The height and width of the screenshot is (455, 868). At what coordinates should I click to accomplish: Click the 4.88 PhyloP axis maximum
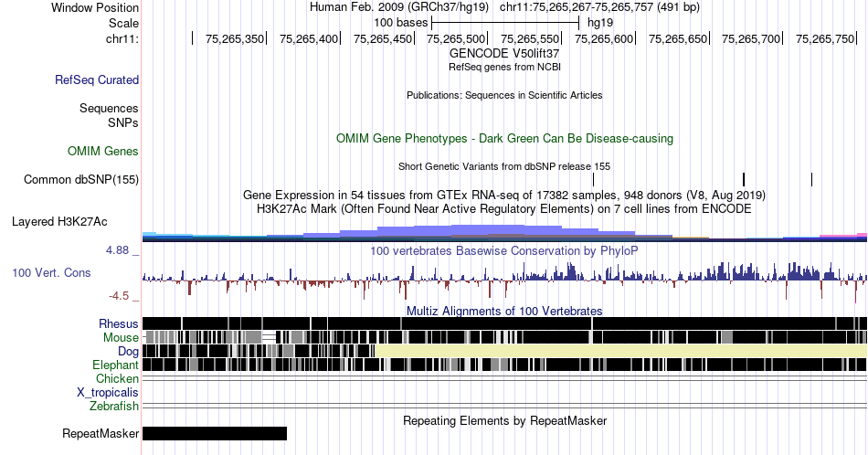click(x=117, y=250)
